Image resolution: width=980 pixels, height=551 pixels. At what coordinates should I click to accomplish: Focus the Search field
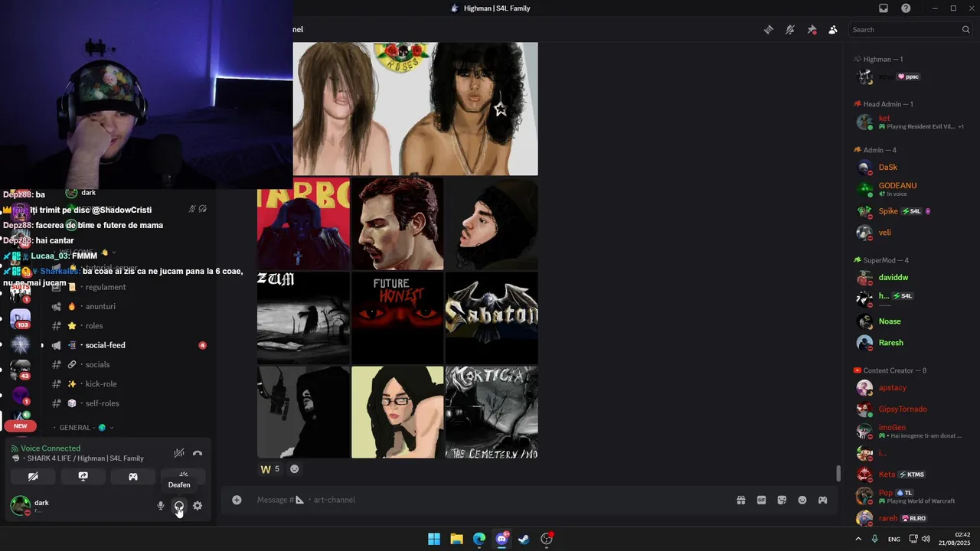click(x=910, y=30)
